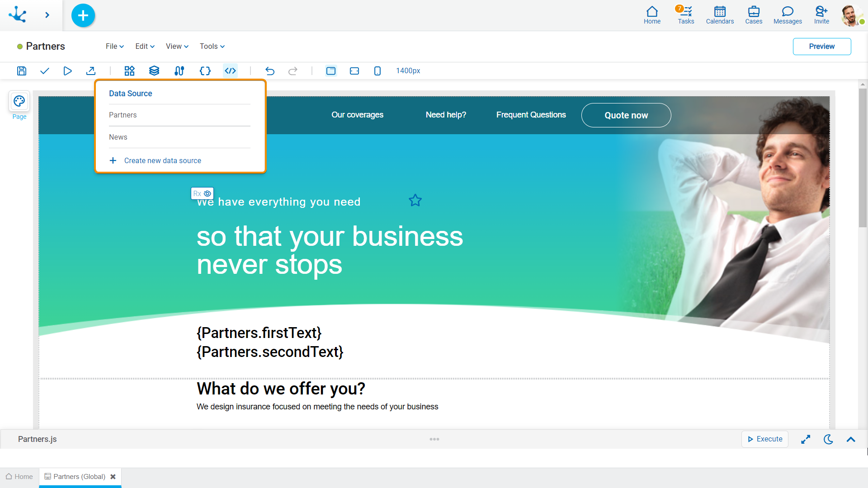Click the Preview button
The height and width of the screenshot is (488, 868).
(x=821, y=46)
